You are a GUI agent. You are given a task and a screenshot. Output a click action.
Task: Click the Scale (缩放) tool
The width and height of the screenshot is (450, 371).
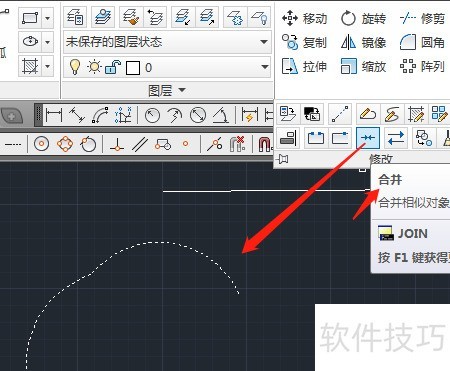click(x=363, y=66)
